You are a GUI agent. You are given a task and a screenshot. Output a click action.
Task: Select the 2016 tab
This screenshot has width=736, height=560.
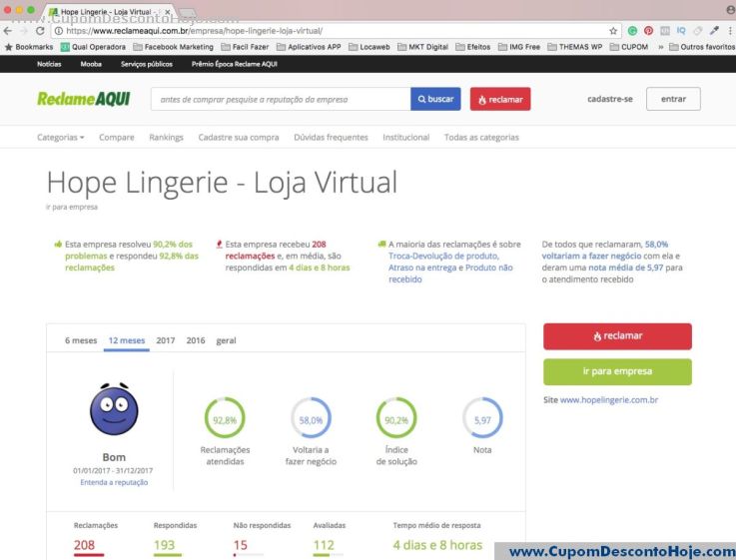pyautogui.click(x=196, y=340)
